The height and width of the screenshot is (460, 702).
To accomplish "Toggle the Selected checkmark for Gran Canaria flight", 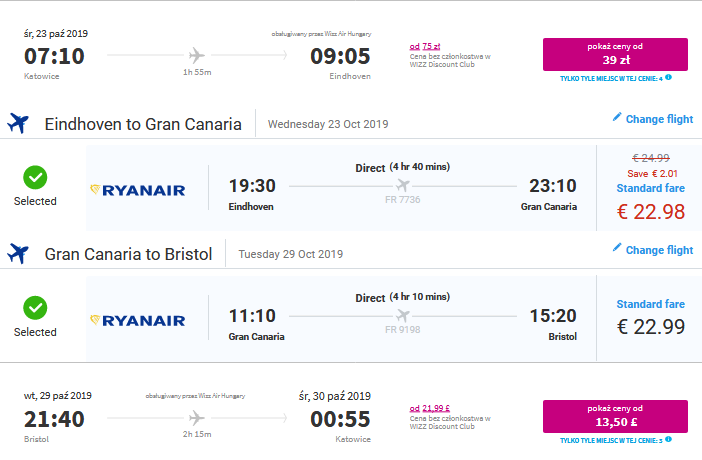I will tap(35, 308).
